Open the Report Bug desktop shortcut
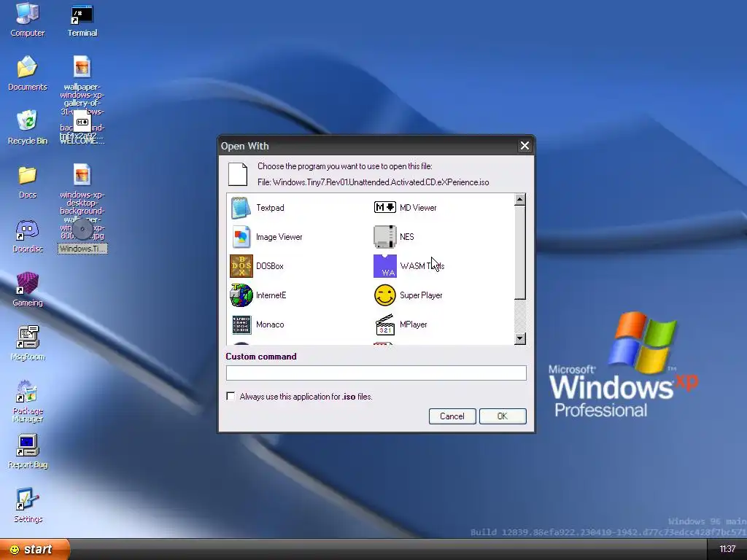The height and width of the screenshot is (560, 747). click(x=27, y=451)
